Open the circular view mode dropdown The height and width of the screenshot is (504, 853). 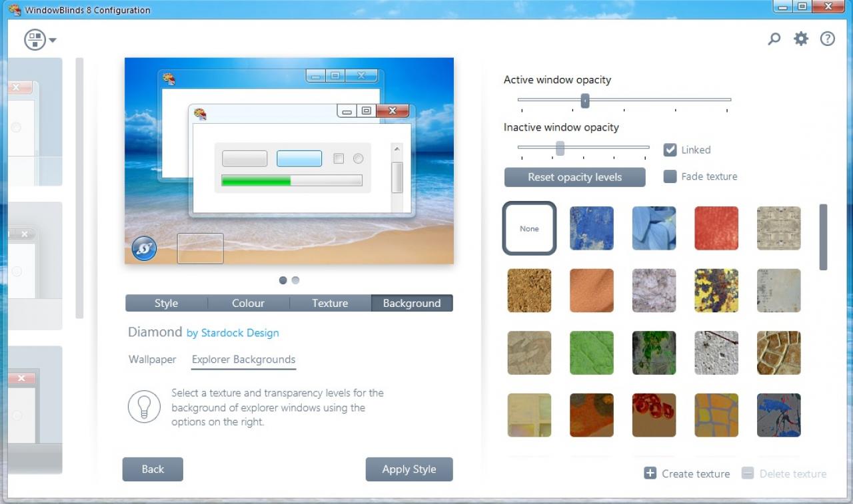tap(40, 40)
